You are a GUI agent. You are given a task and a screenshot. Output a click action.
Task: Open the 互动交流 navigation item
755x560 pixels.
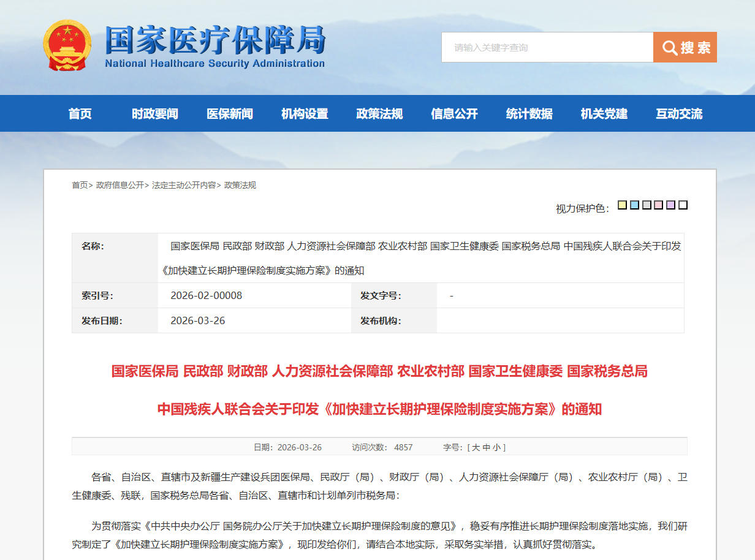coord(679,113)
